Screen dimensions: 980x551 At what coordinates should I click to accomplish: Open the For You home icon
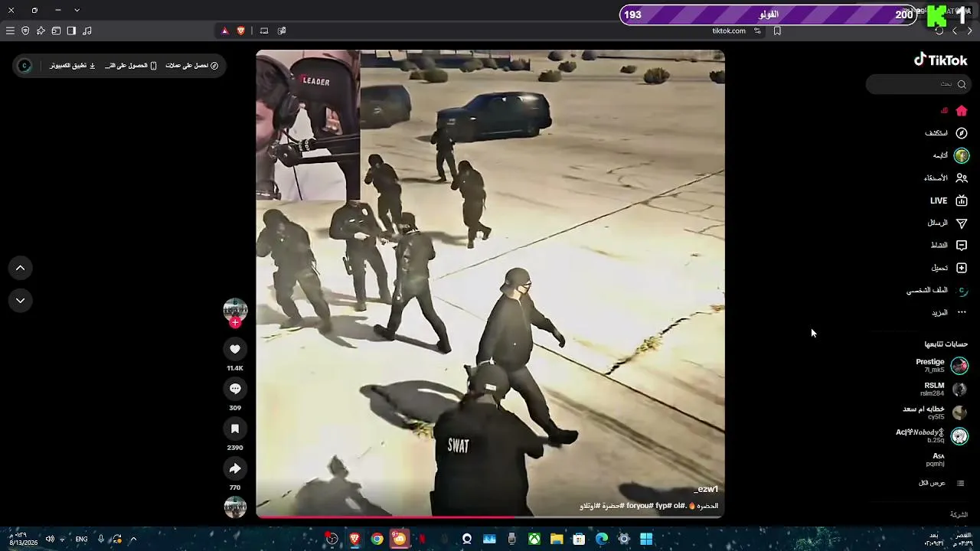point(962,111)
